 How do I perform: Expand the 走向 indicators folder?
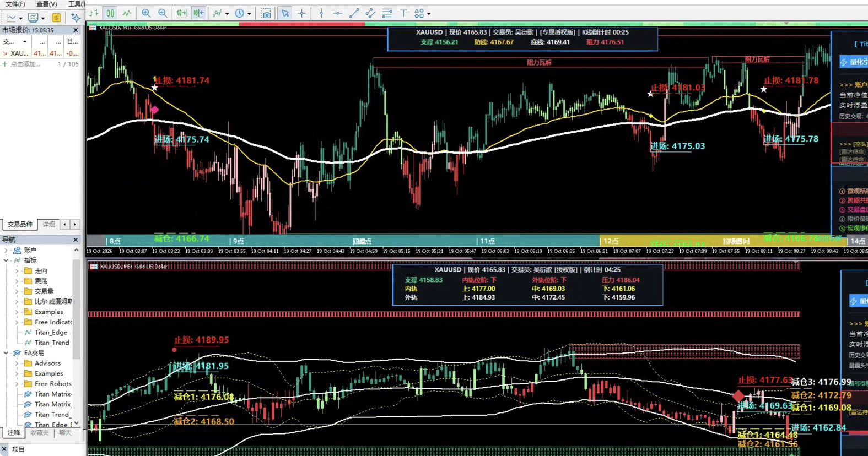pyautogui.click(x=17, y=271)
